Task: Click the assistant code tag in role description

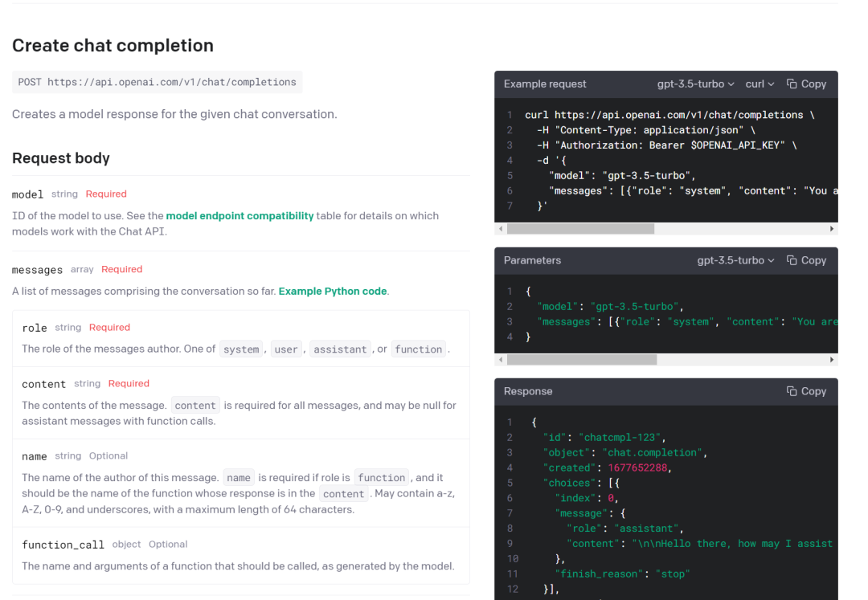Action: (340, 349)
